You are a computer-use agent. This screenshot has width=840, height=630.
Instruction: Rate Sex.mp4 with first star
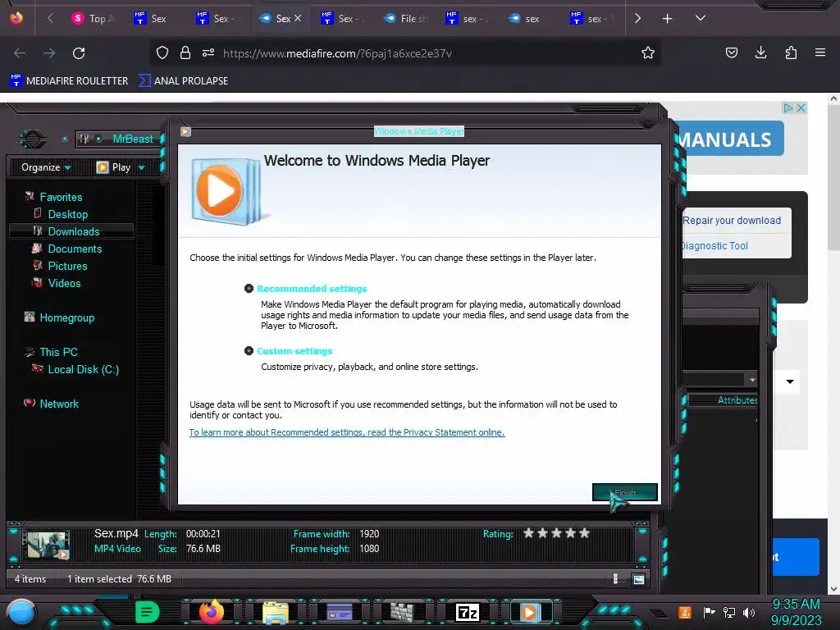pos(529,533)
